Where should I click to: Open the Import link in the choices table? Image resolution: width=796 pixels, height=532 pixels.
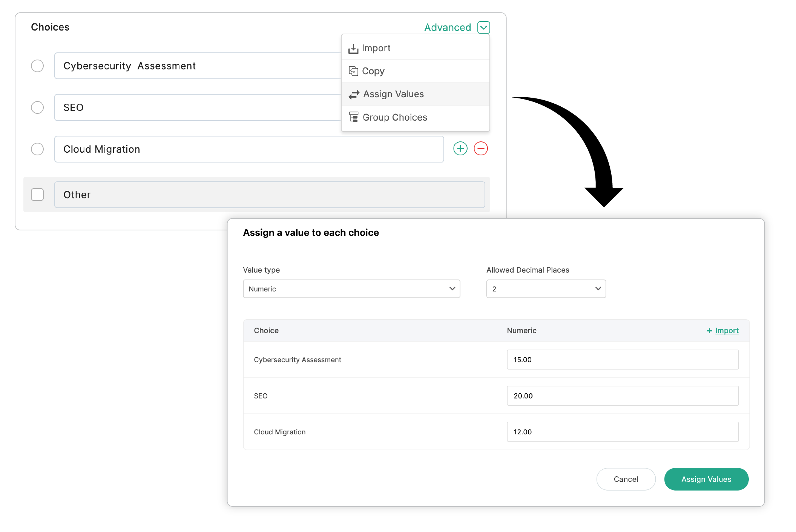[726, 330]
